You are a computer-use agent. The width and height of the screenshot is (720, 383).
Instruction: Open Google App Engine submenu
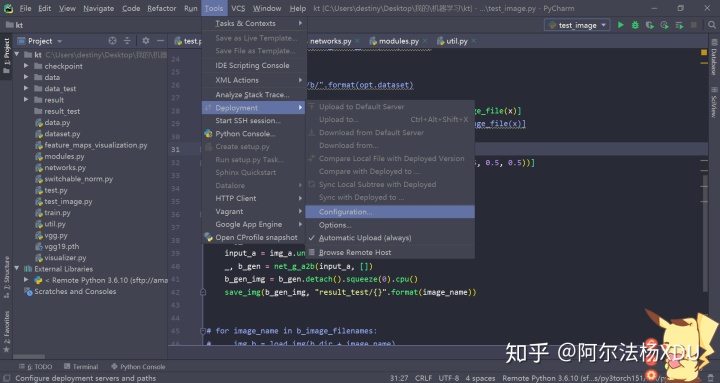pos(254,224)
